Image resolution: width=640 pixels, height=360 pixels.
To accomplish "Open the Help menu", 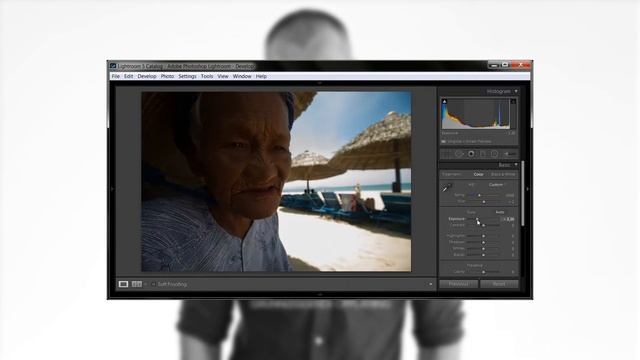I will (261, 76).
